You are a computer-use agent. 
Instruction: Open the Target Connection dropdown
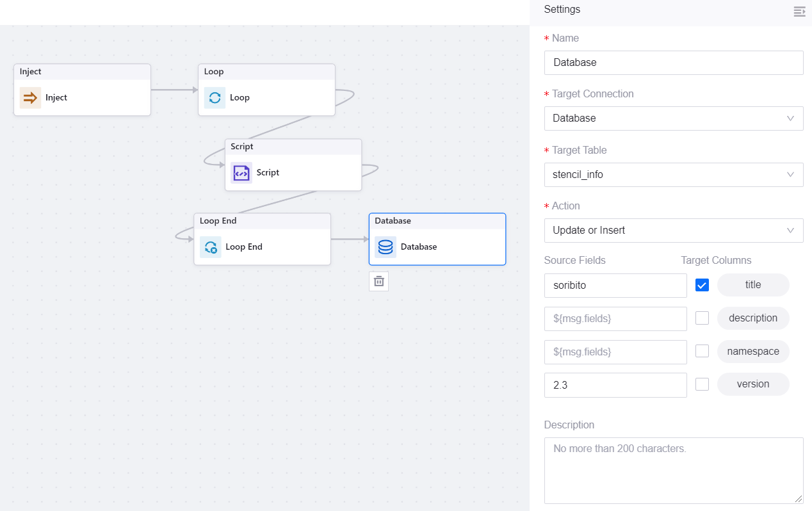673,118
